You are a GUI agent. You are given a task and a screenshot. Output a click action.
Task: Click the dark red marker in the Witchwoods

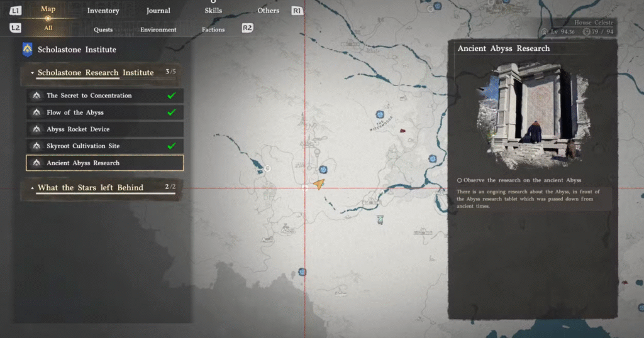tap(402, 133)
